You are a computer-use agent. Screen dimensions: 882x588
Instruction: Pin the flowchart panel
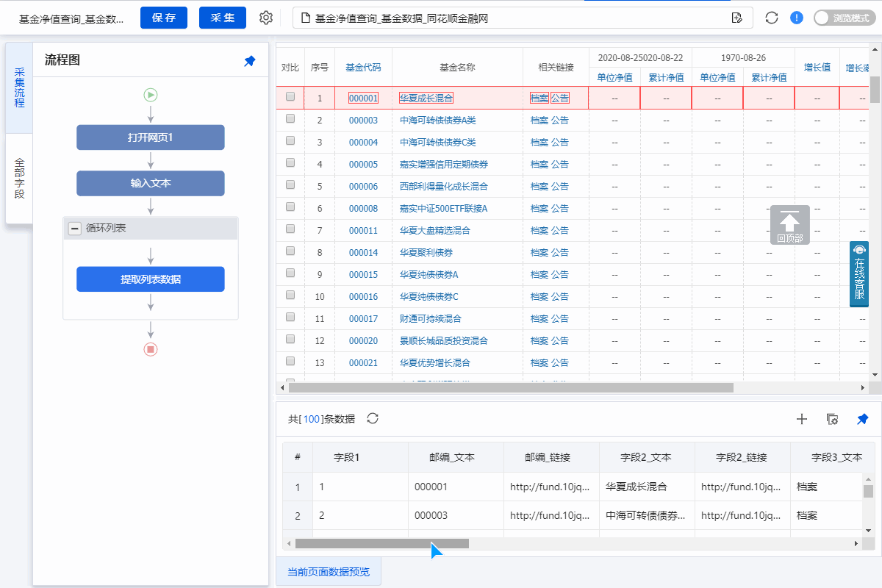pos(250,61)
